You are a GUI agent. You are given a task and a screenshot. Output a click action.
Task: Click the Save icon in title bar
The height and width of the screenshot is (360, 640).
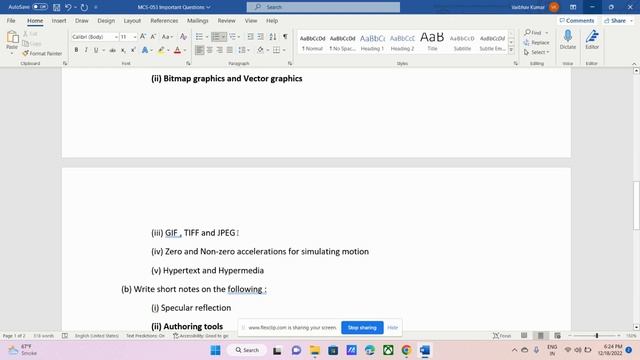(57, 7)
